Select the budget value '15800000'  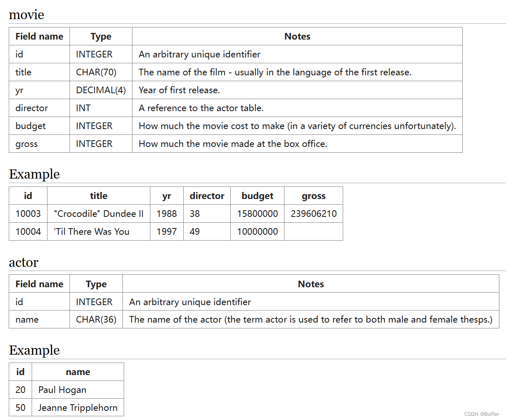[257, 214]
